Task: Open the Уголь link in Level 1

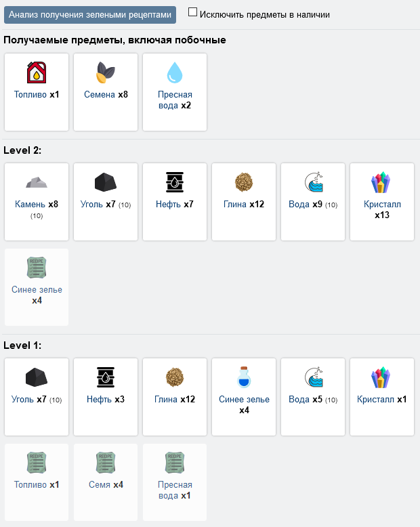Action: 22,399
